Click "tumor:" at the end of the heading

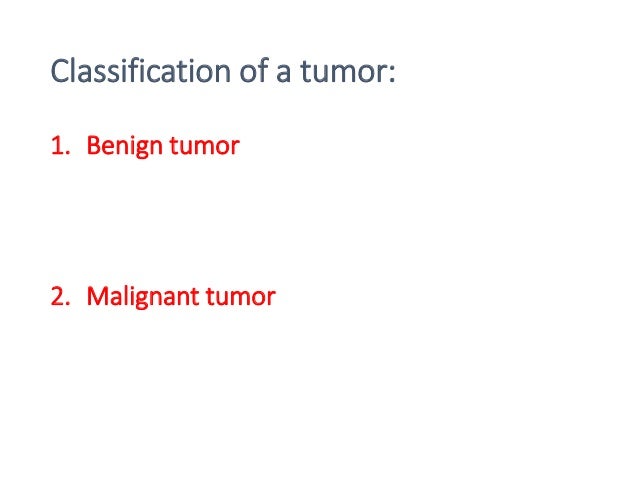[x=348, y=72]
